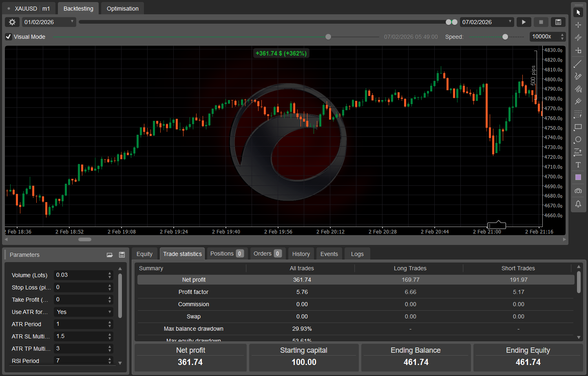Screen dimensions: 588x376
Task: Select the ellipse drawing tool
Action: 578,140
